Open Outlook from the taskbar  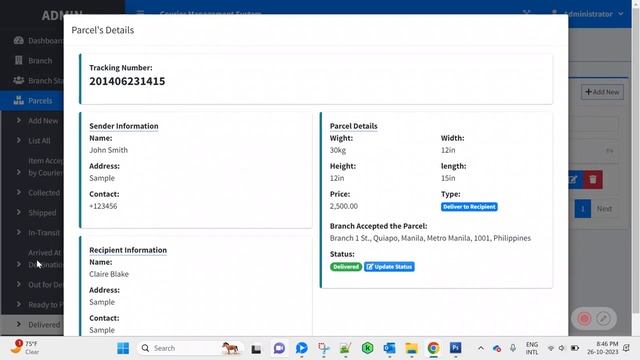389,348
